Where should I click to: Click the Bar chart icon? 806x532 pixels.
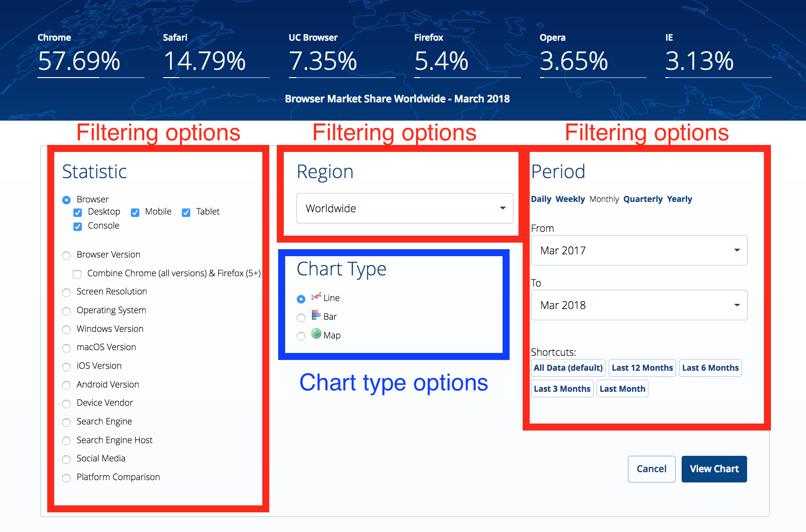coord(316,315)
